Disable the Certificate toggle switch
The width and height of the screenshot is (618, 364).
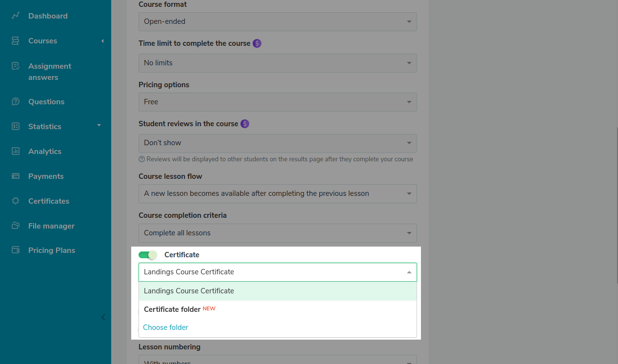(147, 255)
